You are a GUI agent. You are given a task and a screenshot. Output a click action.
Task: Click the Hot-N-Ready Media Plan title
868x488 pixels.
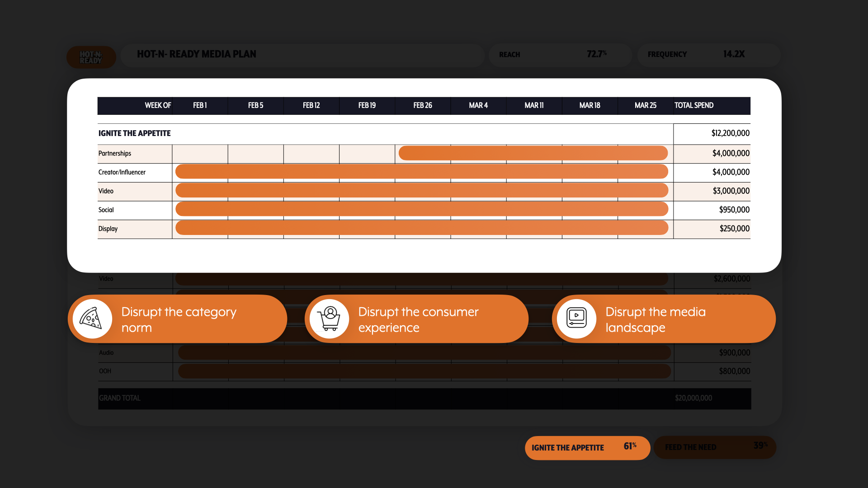click(197, 54)
